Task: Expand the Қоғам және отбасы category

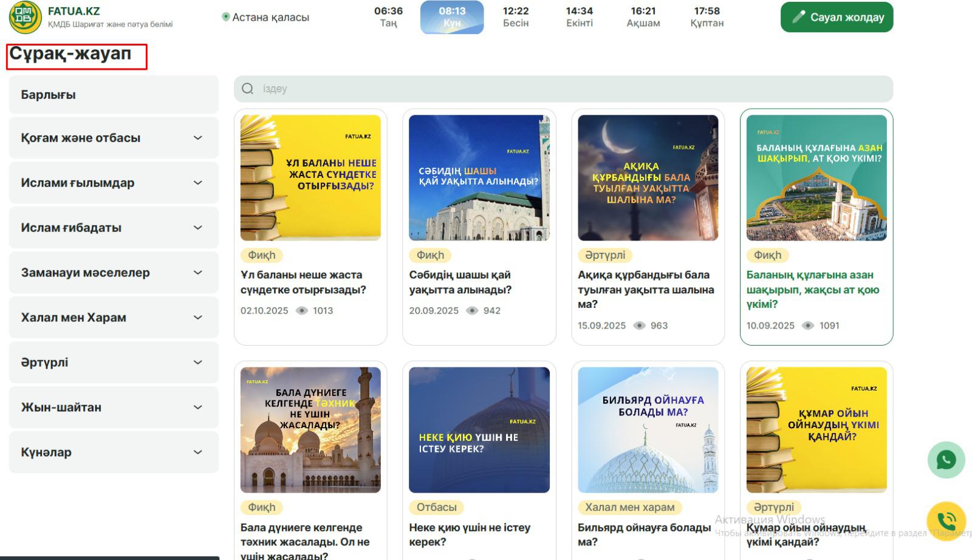Action: coord(197,138)
